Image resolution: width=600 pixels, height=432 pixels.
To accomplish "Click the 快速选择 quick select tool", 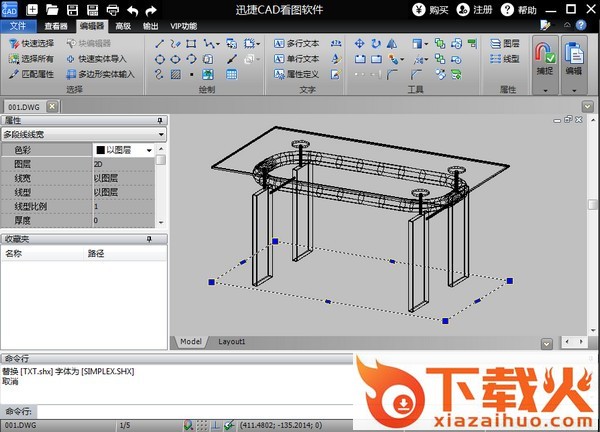I will pyautogui.click(x=31, y=44).
